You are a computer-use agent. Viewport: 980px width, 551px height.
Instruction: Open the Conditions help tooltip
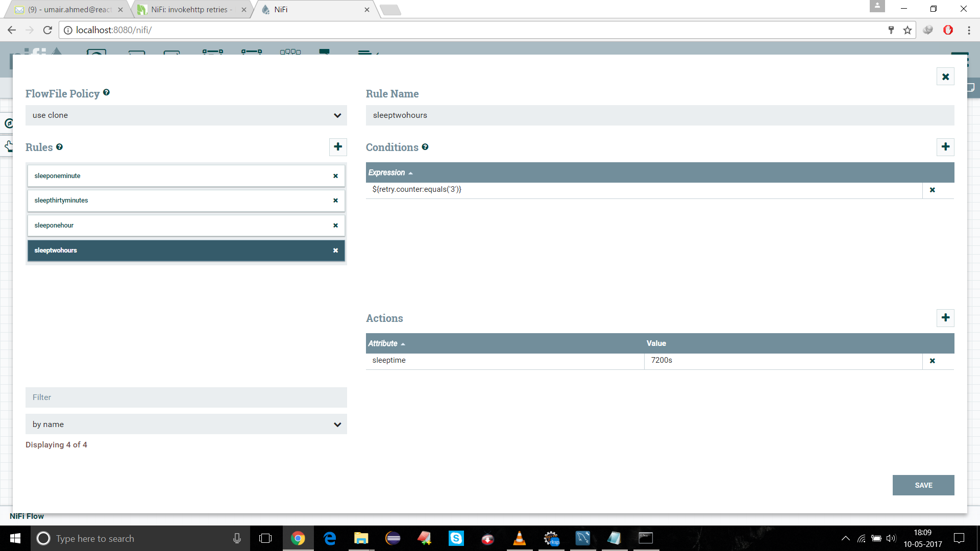click(x=426, y=147)
